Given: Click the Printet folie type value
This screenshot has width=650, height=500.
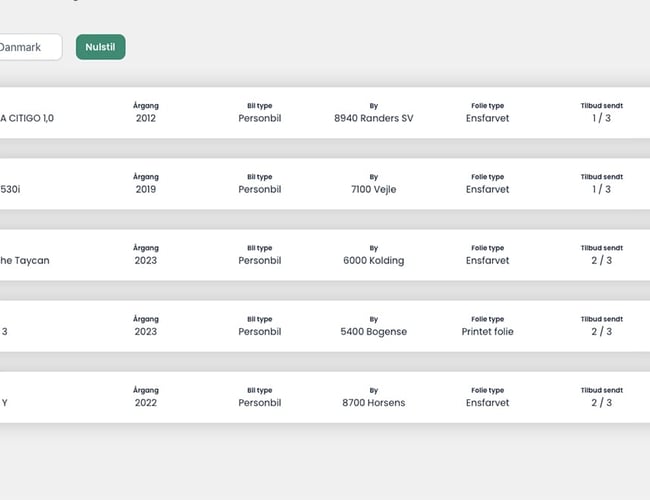Looking at the screenshot, I should pos(487,331).
